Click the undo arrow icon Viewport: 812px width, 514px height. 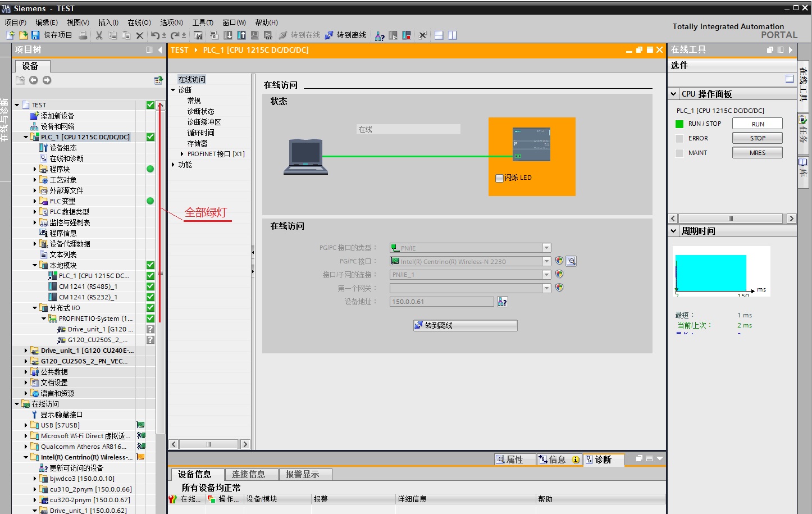(x=155, y=35)
